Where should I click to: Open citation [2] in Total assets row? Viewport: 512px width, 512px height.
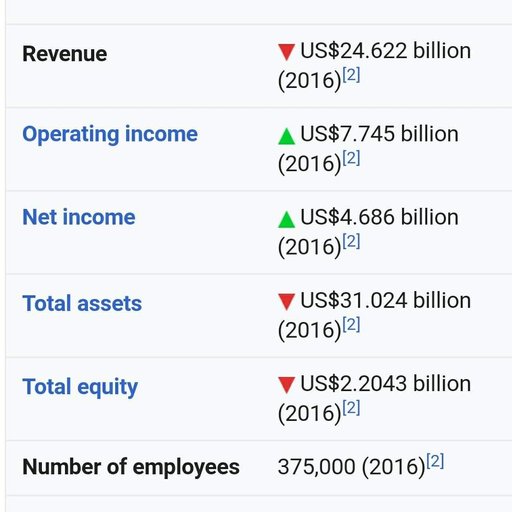[x=351, y=324]
